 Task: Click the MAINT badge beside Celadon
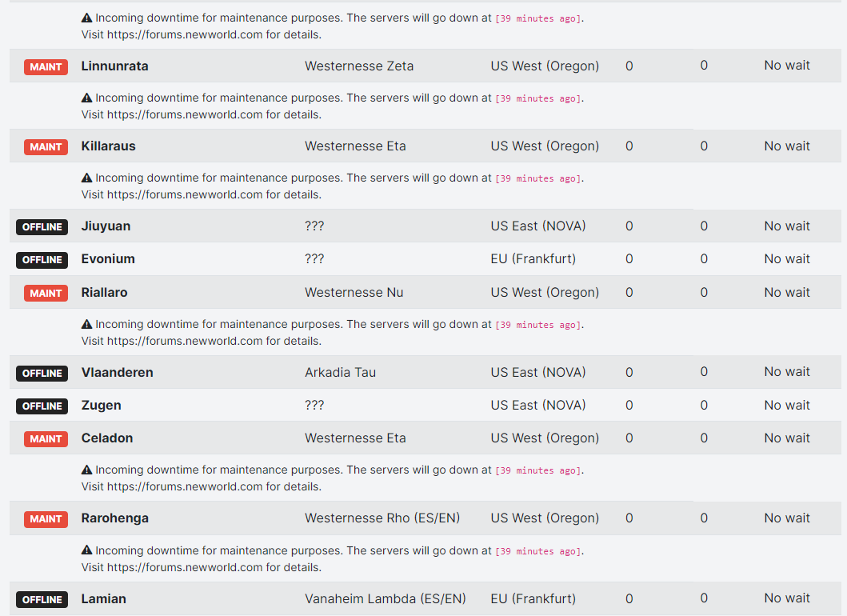46,438
